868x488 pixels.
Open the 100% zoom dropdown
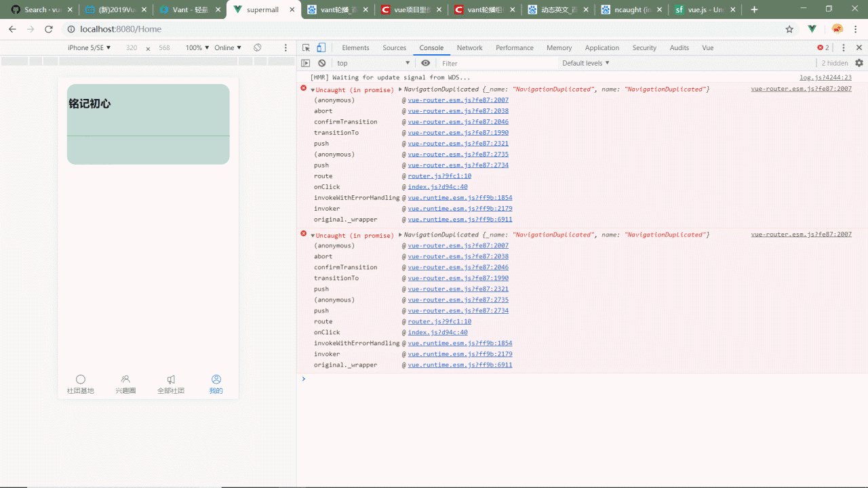pyautogui.click(x=197, y=47)
